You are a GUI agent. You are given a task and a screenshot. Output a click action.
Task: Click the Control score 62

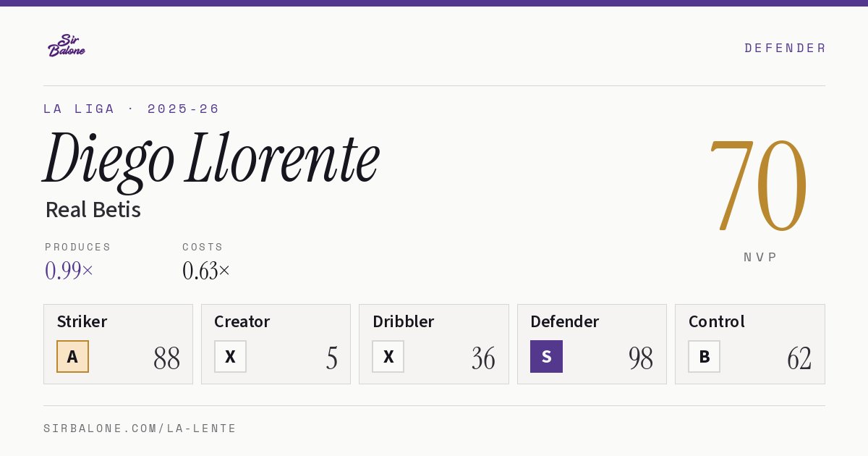[x=799, y=358]
